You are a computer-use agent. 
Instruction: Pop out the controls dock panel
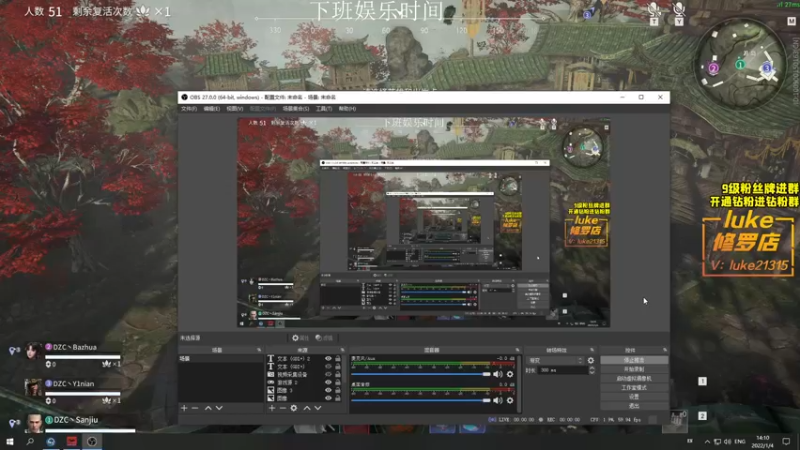coord(665,350)
